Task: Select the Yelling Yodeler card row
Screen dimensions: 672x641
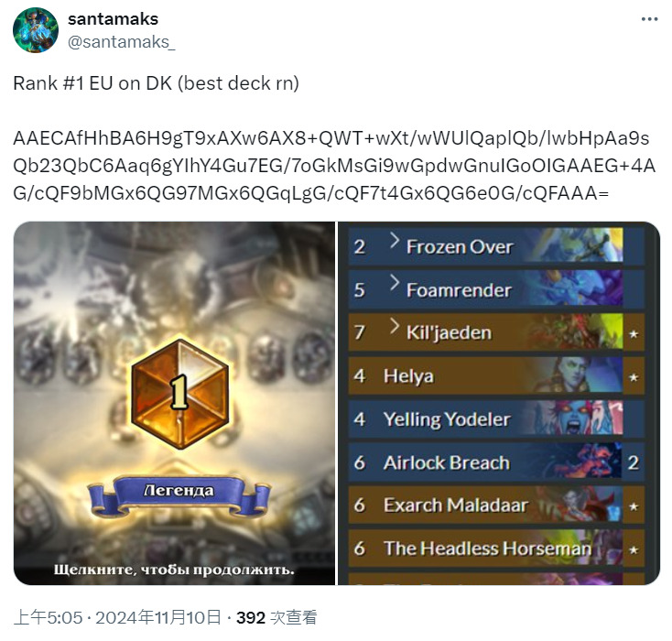Action: pos(496,418)
